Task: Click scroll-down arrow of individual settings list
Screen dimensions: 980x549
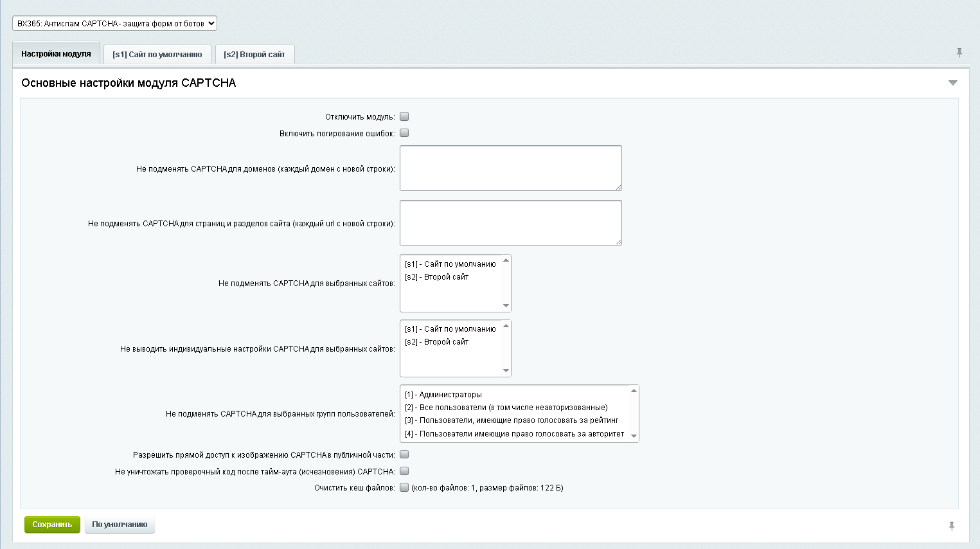Action: coord(506,370)
